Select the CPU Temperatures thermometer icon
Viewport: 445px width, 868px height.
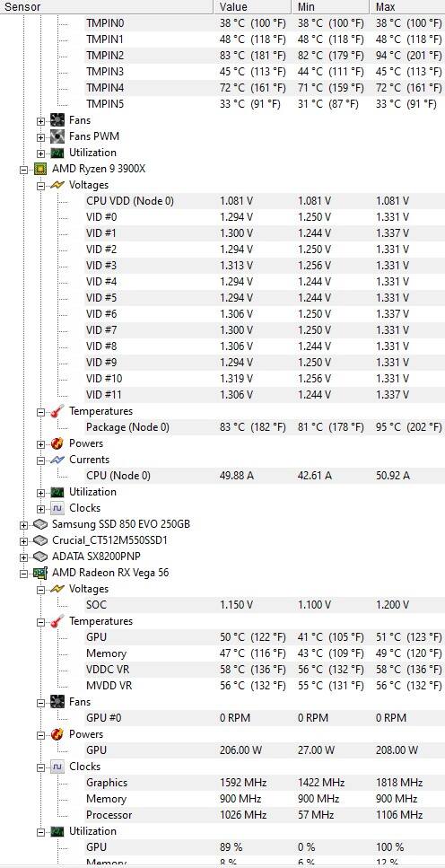point(57,411)
